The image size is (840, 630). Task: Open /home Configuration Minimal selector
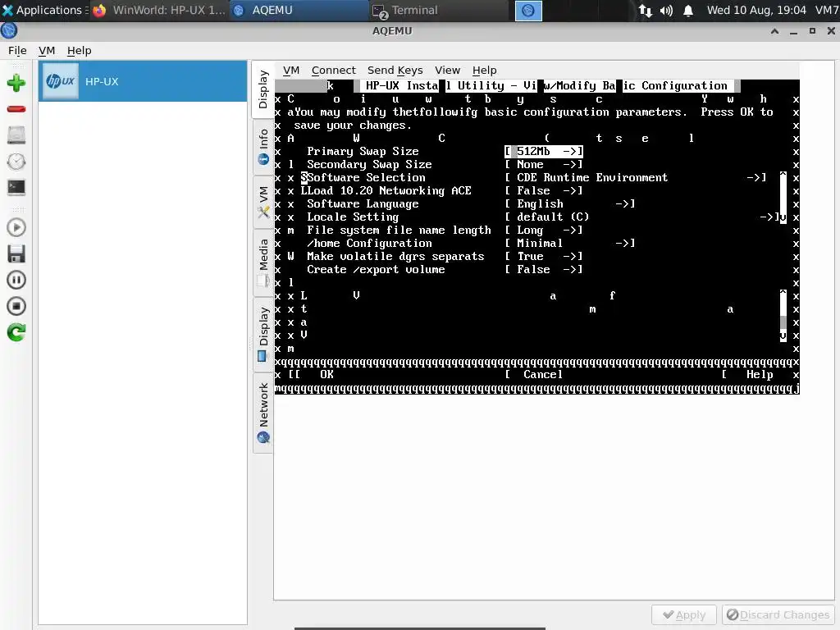tap(570, 243)
